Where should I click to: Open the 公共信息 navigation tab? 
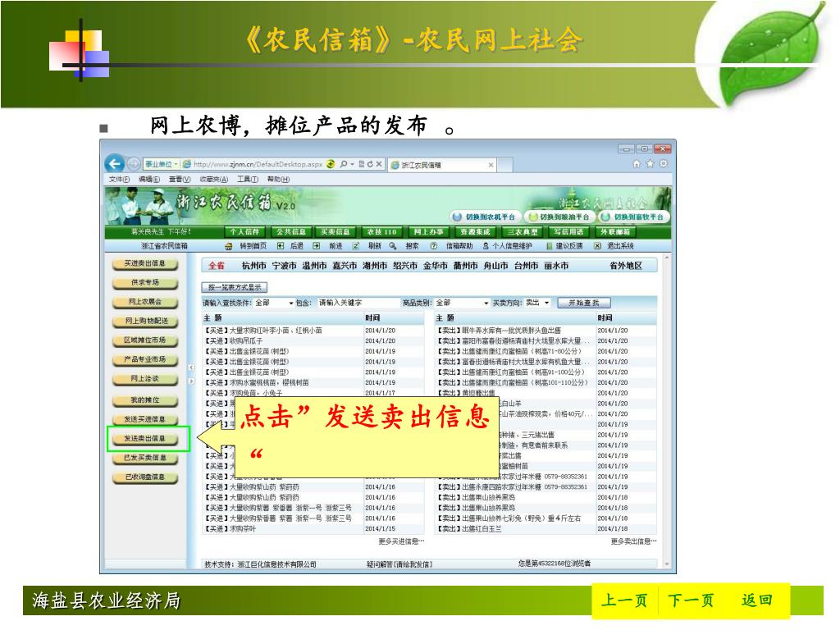pos(291,232)
